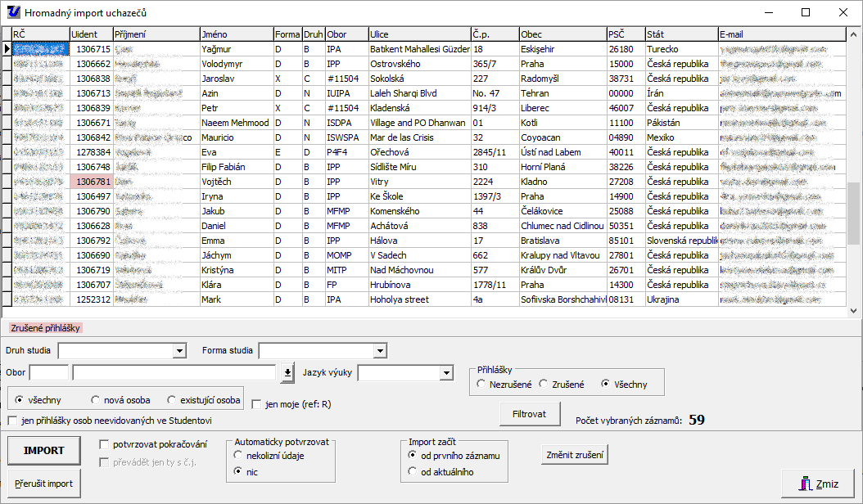Click the Obor code input field

49,373
